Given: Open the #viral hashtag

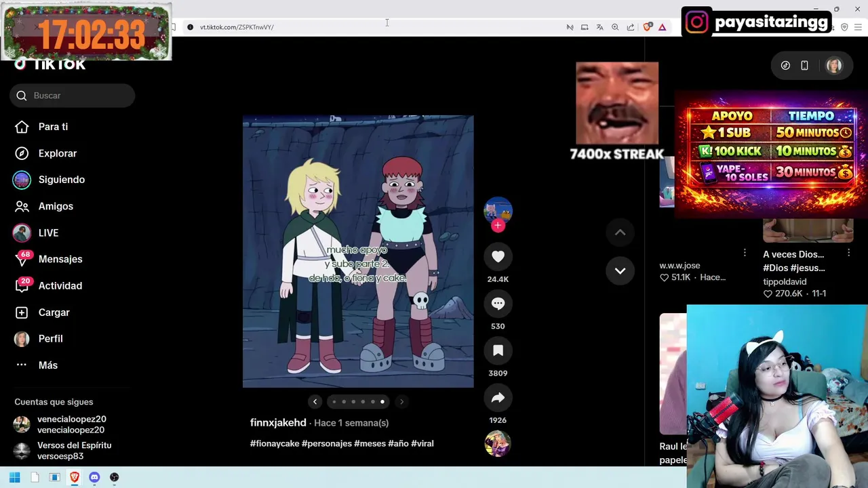Looking at the screenshot, I should point(422,443).
